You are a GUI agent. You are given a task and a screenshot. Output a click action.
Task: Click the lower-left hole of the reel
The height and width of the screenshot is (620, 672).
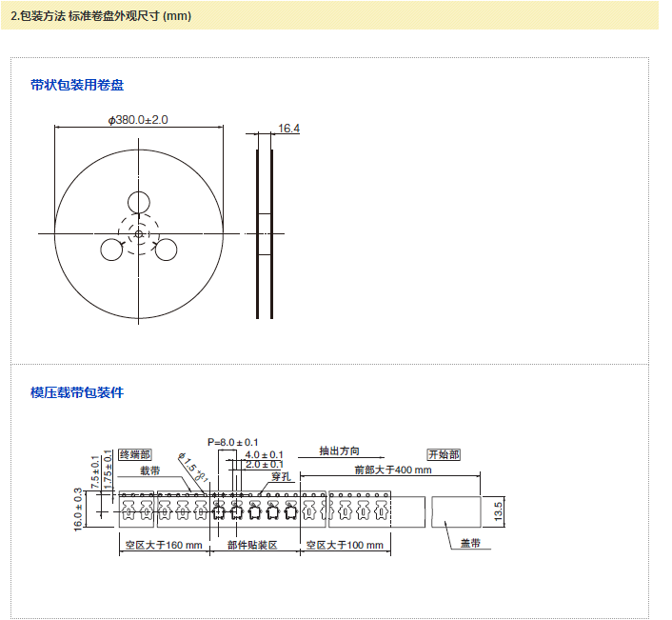coord(112,250)
